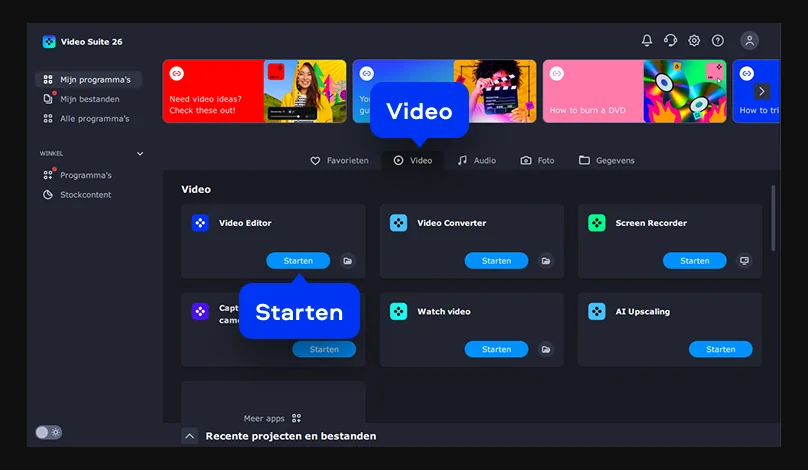
Task: Open the notifications bell icon
Action: click(647, 40)
